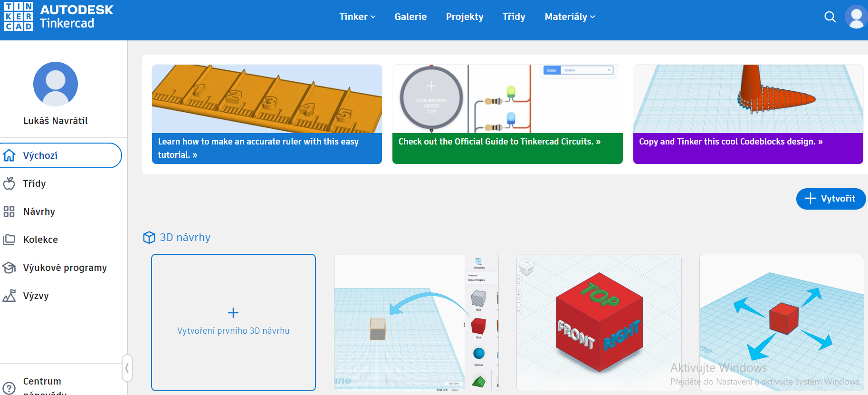Click the graduation cap icon for Výukové programy

point(9,268)
